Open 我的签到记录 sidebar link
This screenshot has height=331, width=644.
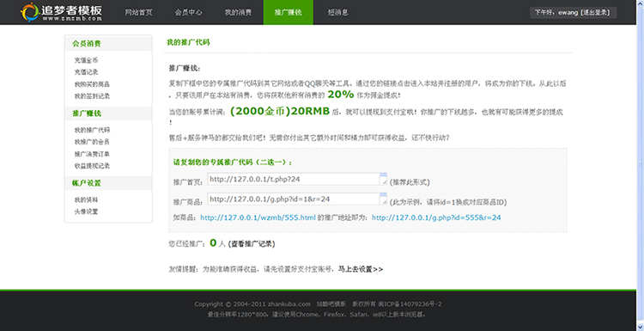[x=92, y=96]
